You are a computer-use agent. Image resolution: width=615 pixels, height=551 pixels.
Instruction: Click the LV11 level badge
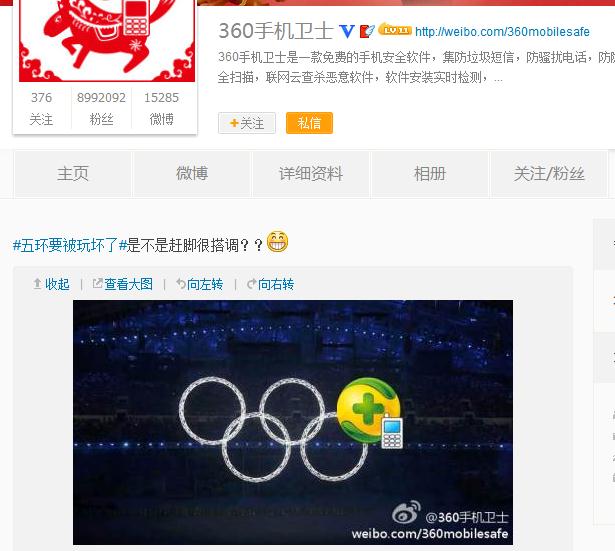click(395, 30)
